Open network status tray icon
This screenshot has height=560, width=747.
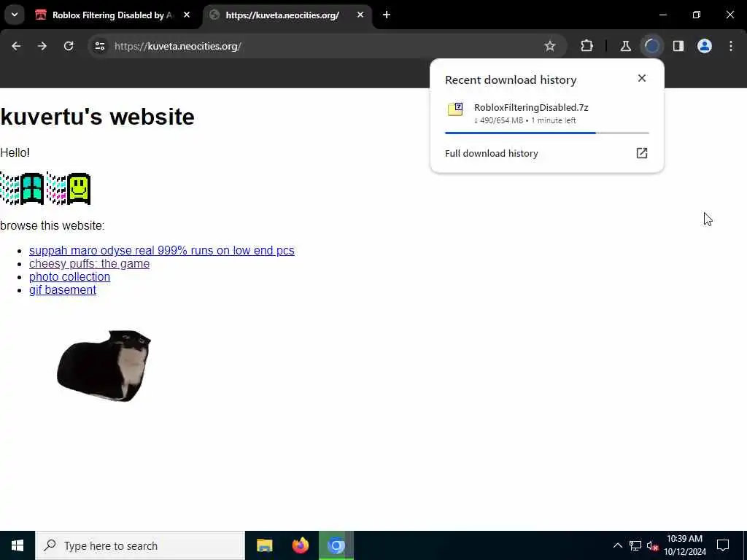[x=635, y=545]
